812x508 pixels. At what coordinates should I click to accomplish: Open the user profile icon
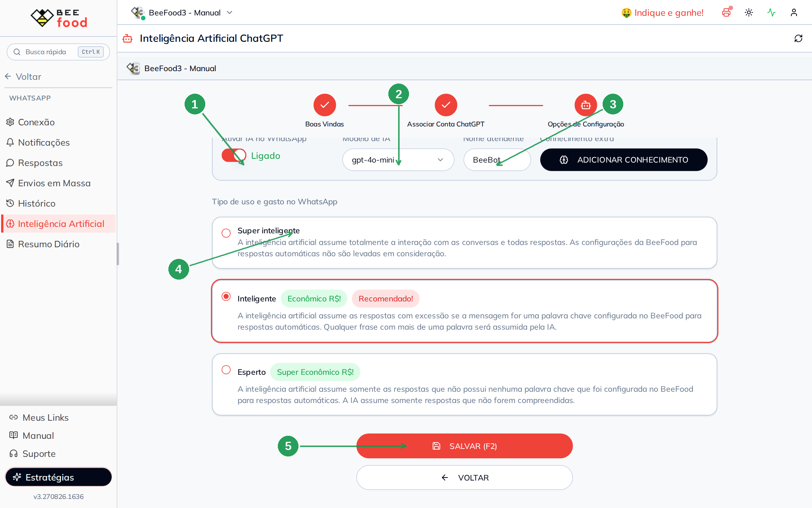(794, 12)
